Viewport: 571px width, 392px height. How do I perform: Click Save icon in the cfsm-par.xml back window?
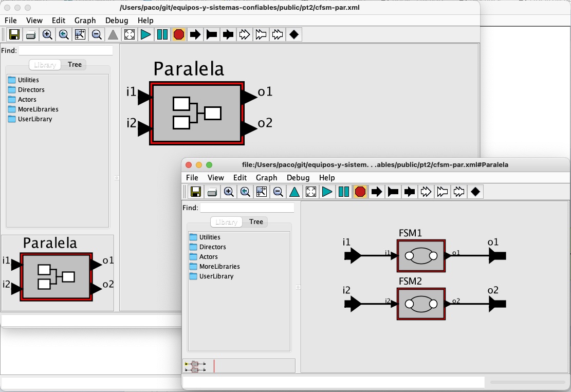[x=14, y=34]
